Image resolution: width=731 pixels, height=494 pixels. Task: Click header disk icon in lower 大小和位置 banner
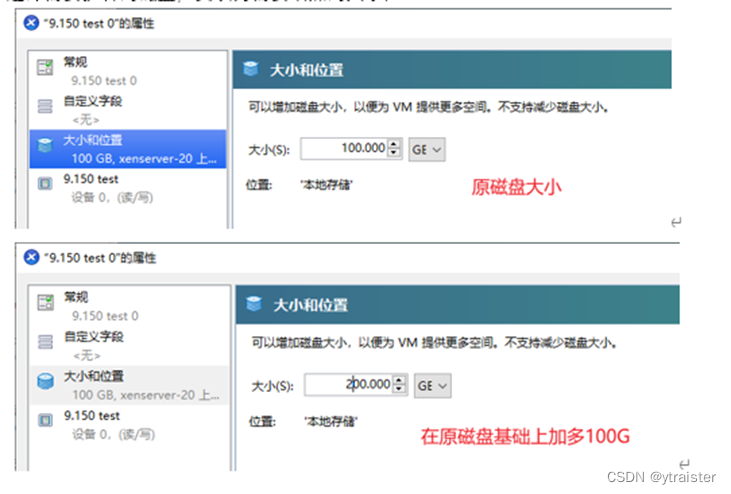click(254, 303)
